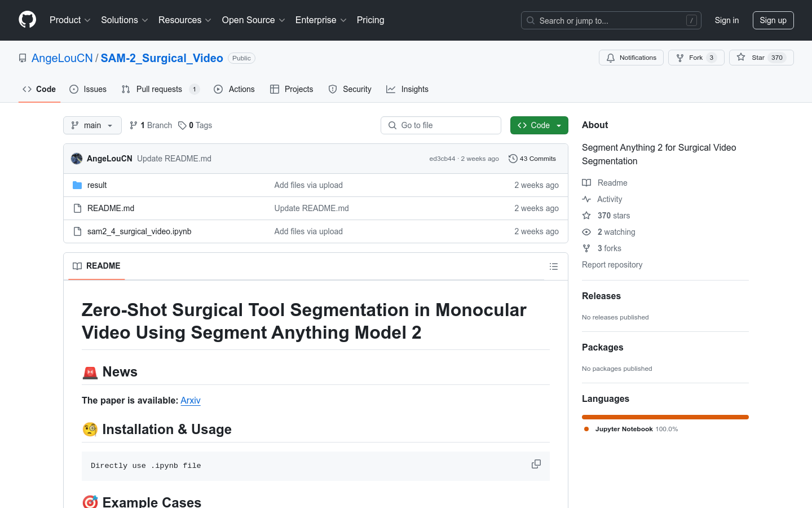Viewport: 812px width, 508px height.
Task: Expand the green Code dropdown button
Action: pyautogui.click(x=539, y=125)
